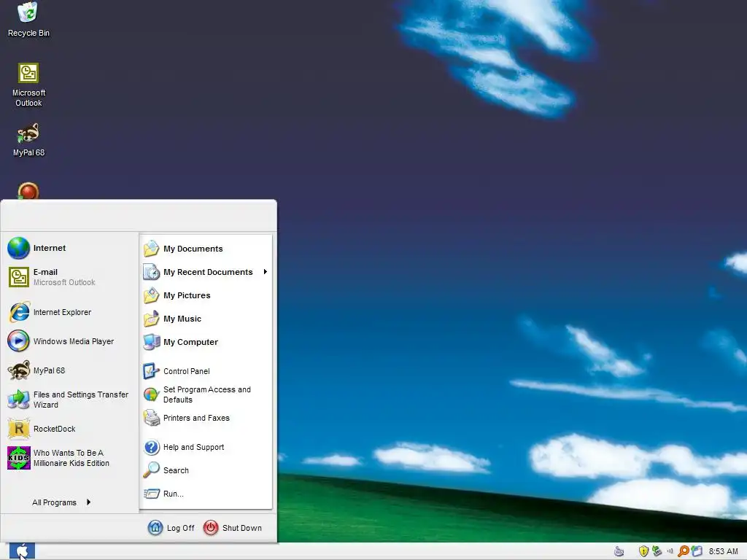Image resolution: width=747 pixels, height=560 pixels.
Task: Click the Log Off button
Action: click(171, 528)
